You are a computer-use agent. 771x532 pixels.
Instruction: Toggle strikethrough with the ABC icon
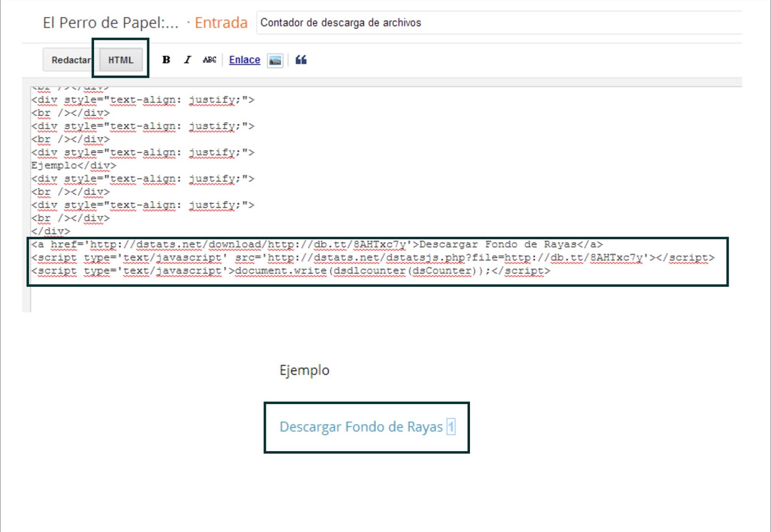[209, 60]
